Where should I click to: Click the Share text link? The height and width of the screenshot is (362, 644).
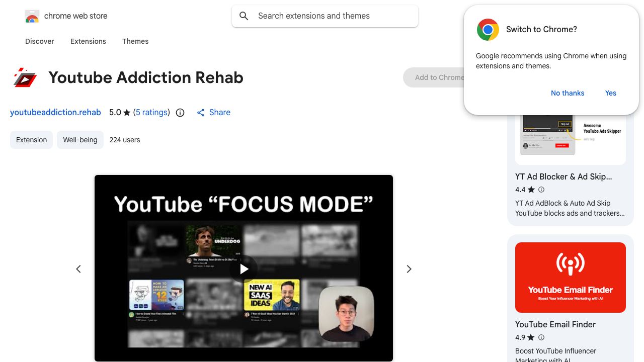click(x=220, y=113)
